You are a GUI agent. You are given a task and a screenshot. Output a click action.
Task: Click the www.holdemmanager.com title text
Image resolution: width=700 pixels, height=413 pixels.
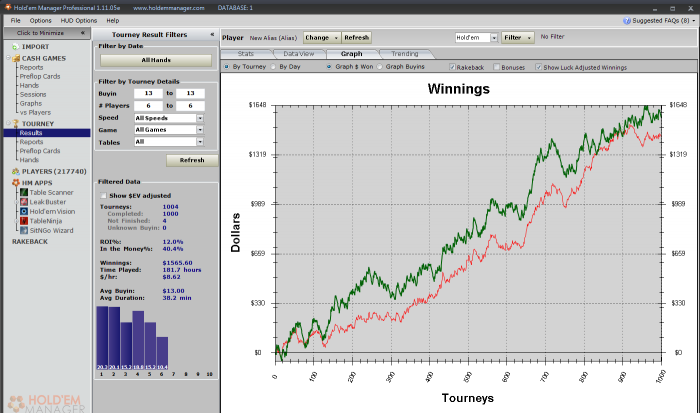coord(169,8)
